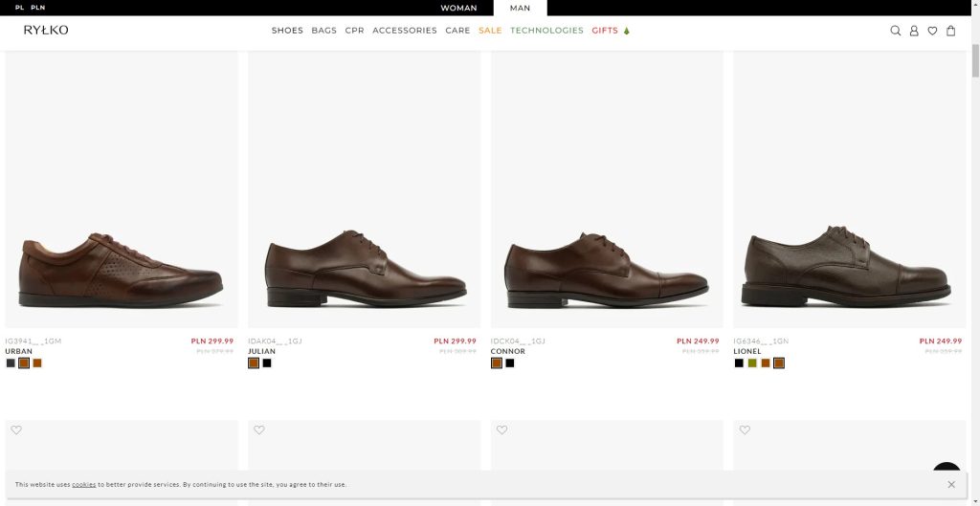The image size is (980, 506).
Task: Switch to the WOMAN tab
Action: tap(458, 8)
